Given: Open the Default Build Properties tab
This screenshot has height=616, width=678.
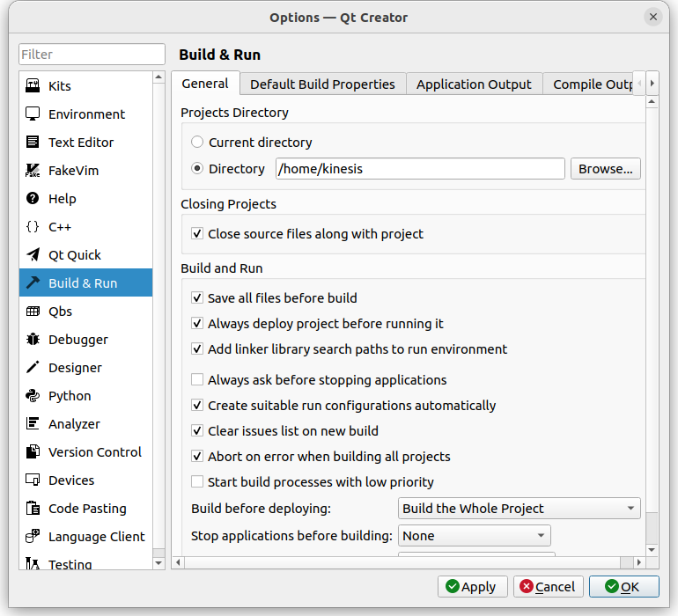Looking at the screenshot, I should click(x=322, y=84).
